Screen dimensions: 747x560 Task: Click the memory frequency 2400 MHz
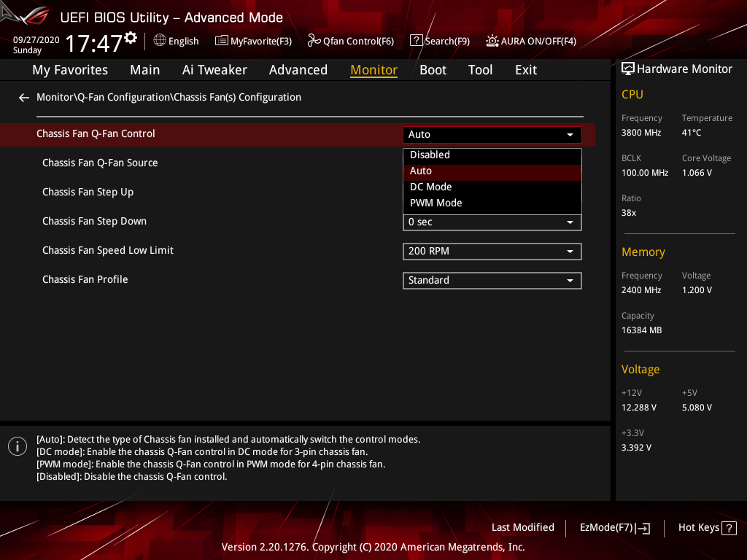[640, 290]
